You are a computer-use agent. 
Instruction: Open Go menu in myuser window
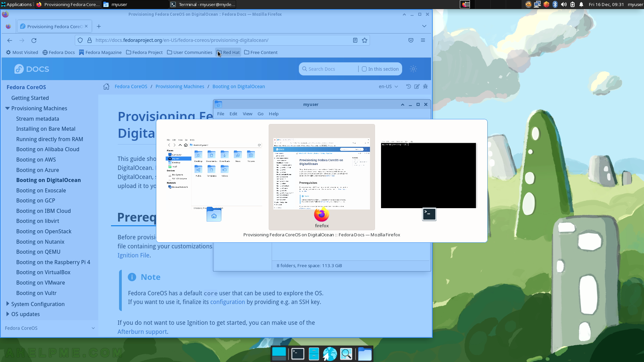(x=261, y=114)
